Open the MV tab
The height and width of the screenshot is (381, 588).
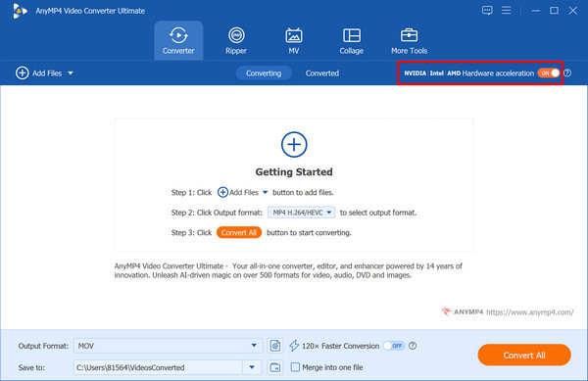pyautogui.click(x=294, y=40)
